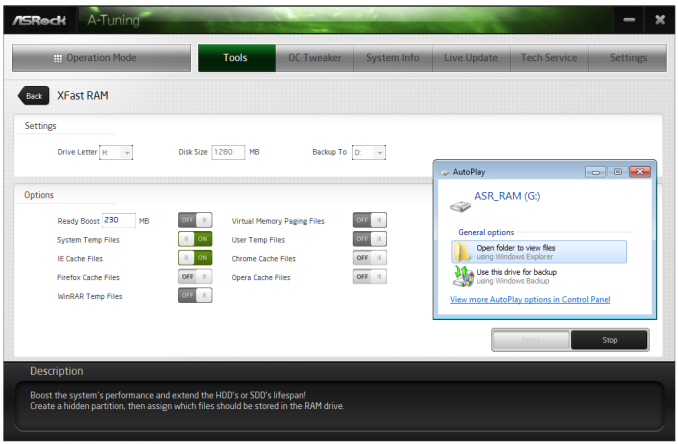
Task: Open the Tech Service tab
Action: (x=549, y=58)
